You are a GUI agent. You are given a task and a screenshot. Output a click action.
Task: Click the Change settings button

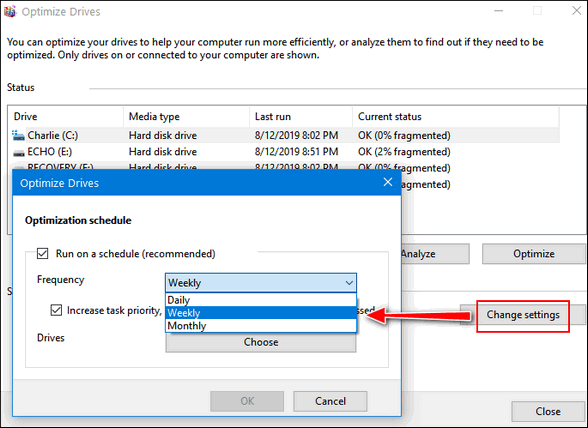pos(523,315)
